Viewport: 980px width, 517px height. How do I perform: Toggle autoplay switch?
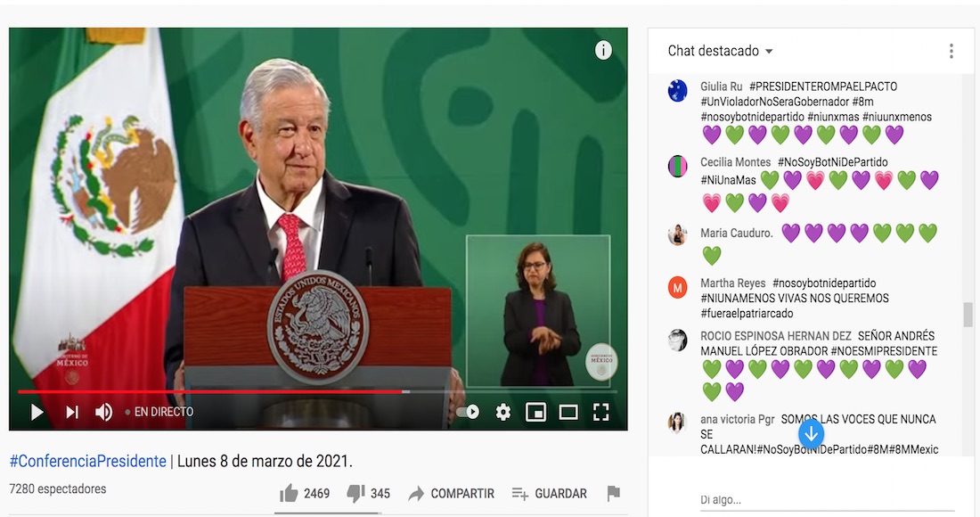pos(468,412)
